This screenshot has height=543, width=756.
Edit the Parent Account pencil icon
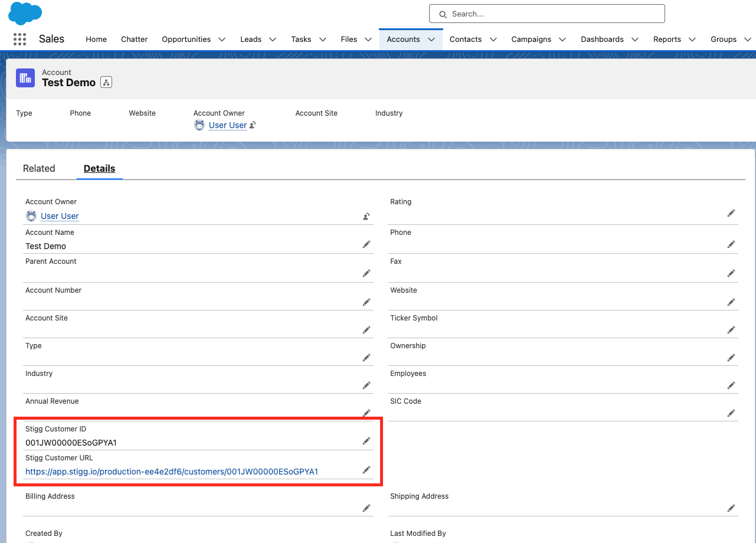(x=366, y=273)
